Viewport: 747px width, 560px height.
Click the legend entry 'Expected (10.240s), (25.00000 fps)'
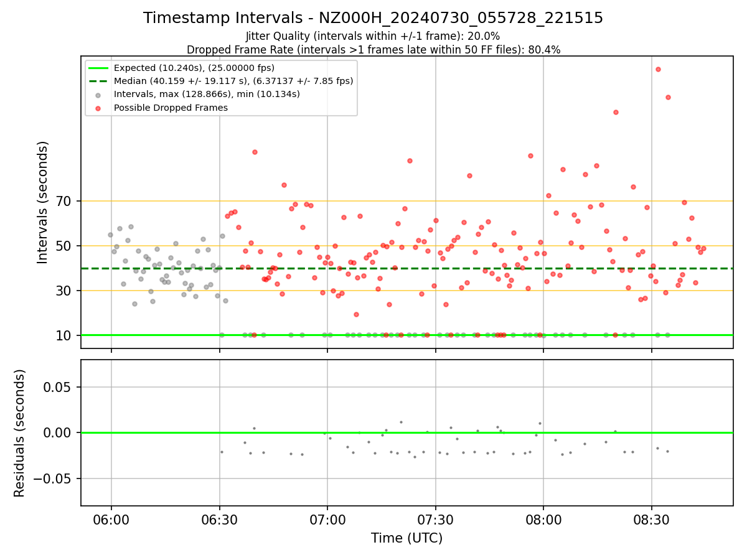(194, 68)
